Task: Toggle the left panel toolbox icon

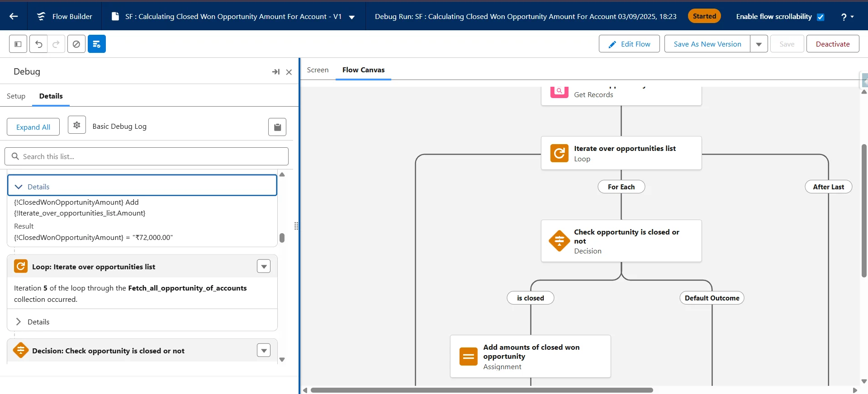Action: (x=18, y=44)
